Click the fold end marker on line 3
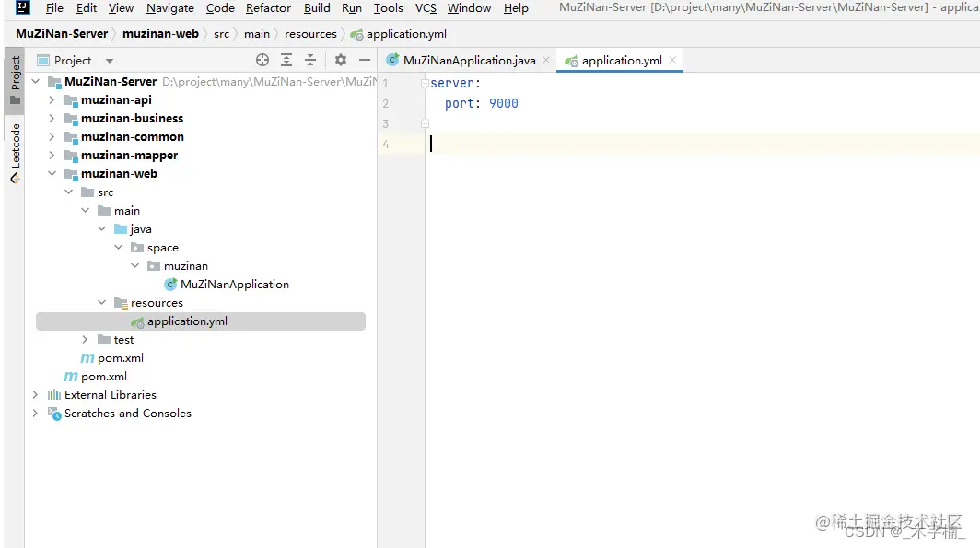The width and height of the screenshot is (980, 548). click(x=425, y=123)
